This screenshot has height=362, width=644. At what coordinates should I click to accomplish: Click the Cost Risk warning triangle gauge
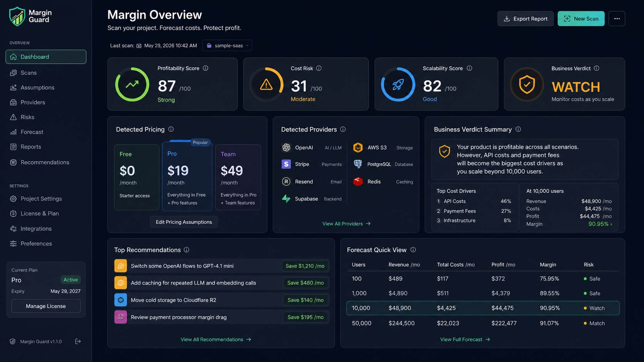266,85
